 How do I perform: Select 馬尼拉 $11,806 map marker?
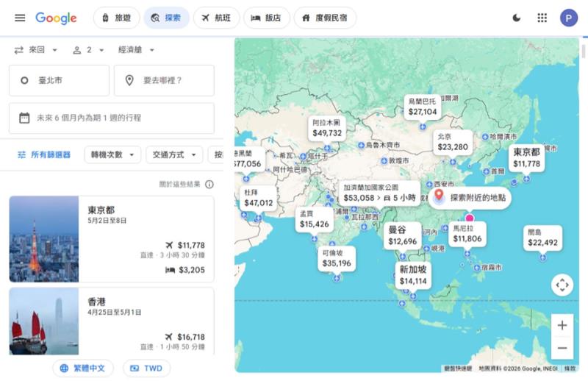click(x=467, y=234)
